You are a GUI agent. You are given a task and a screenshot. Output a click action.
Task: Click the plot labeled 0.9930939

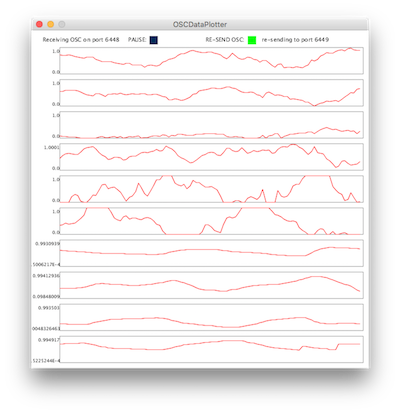tap(212, 253)
